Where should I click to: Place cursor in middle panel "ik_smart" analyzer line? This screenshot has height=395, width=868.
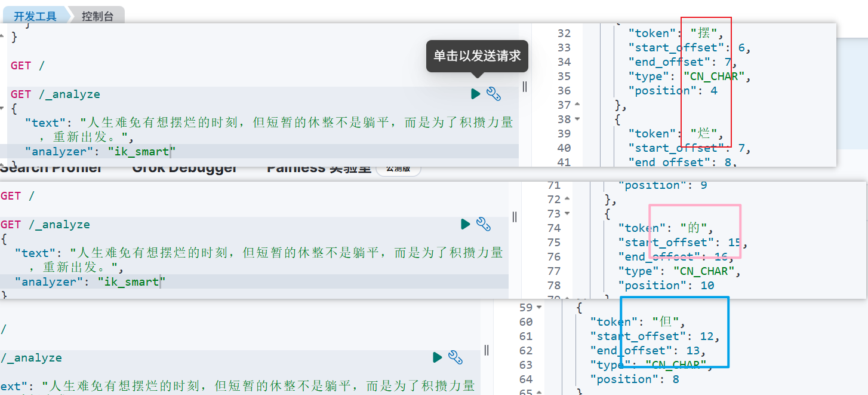tap(90, 281)
